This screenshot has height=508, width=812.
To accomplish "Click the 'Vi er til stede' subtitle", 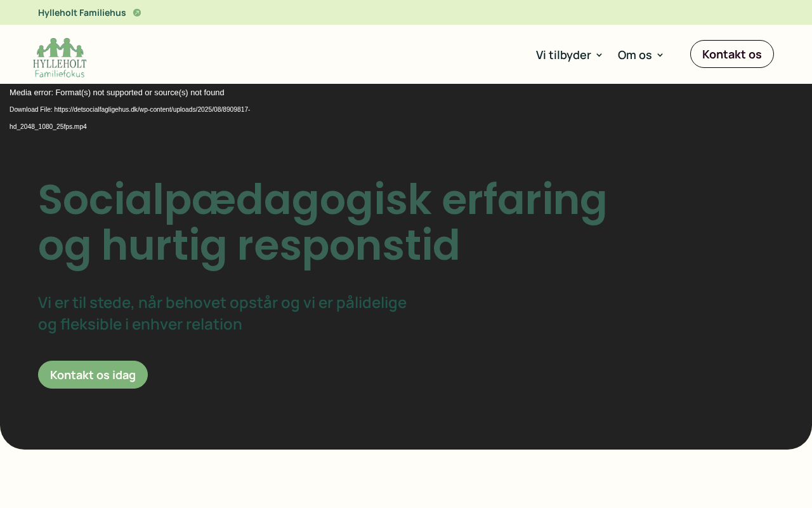I will coord(222,303).
